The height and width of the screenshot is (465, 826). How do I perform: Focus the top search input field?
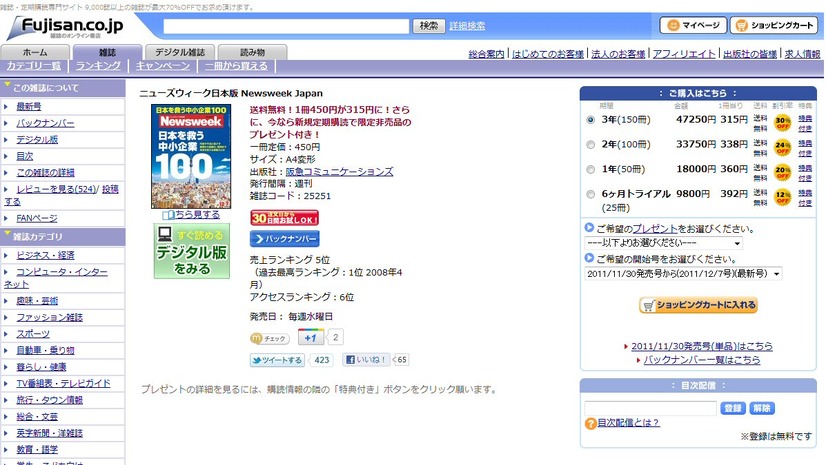click(x=286, y=26)
